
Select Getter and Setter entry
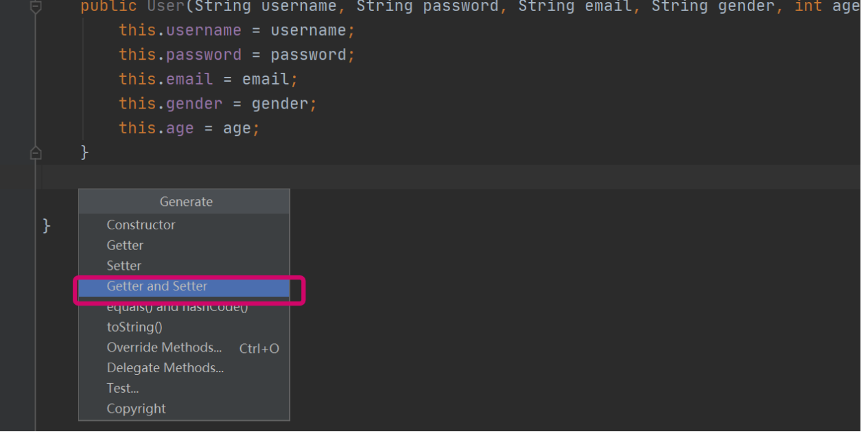pyautogui.click(x=157, y=286)
